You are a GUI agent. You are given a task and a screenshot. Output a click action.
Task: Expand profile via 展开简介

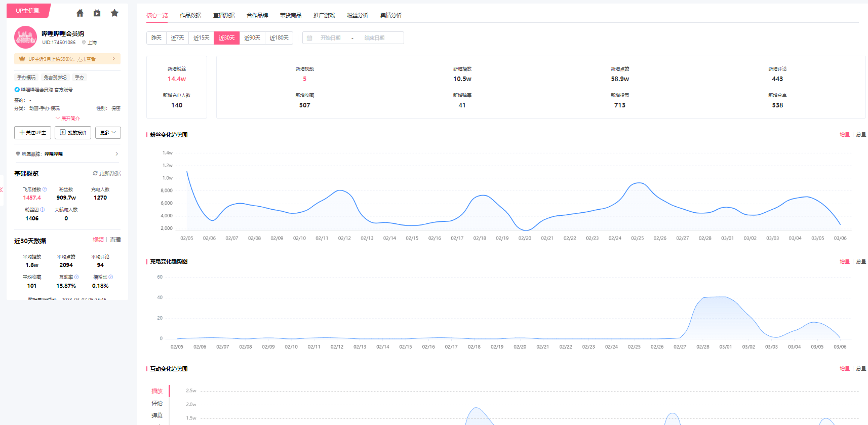68,119
